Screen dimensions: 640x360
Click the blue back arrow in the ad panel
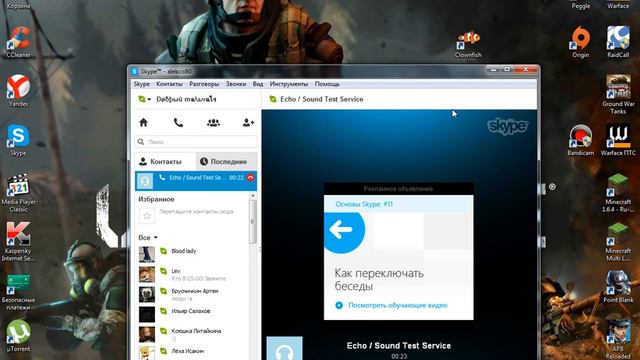pyautogui.click(x=342, y=230)
